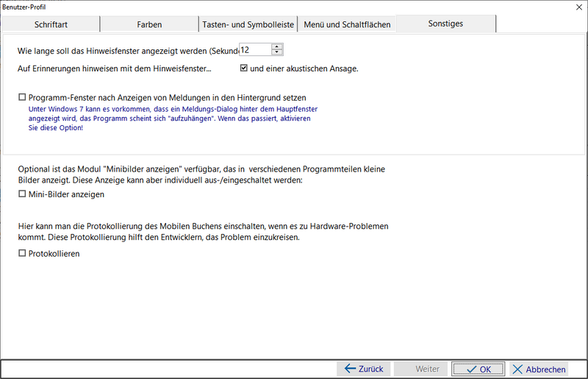Select the 'Tasten- und Symbolleiste' tab

(x=248, y=24)
